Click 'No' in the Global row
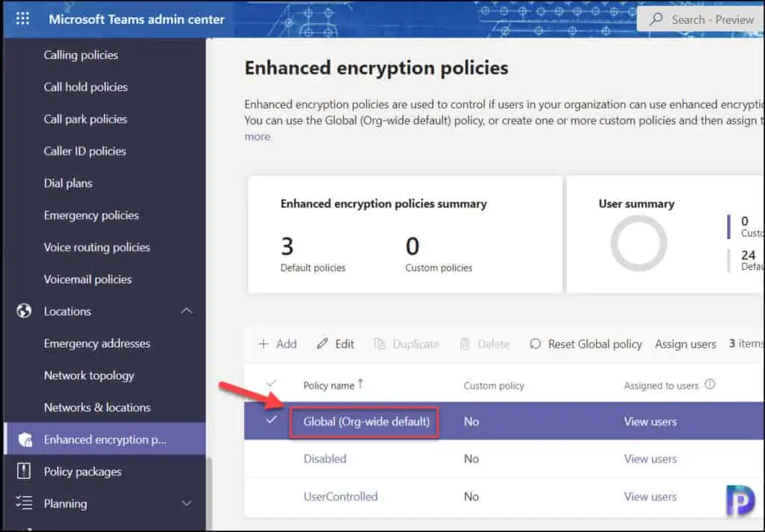 pos(471,421)
